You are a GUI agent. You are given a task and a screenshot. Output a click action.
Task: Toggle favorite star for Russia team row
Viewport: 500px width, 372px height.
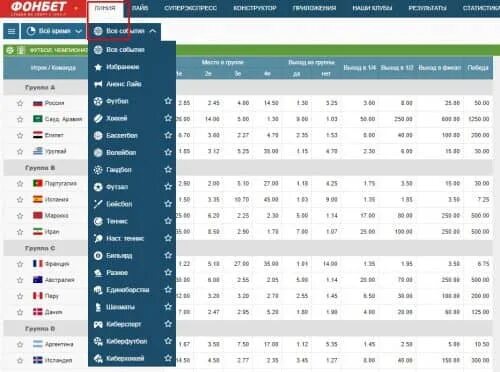point(20,103)
